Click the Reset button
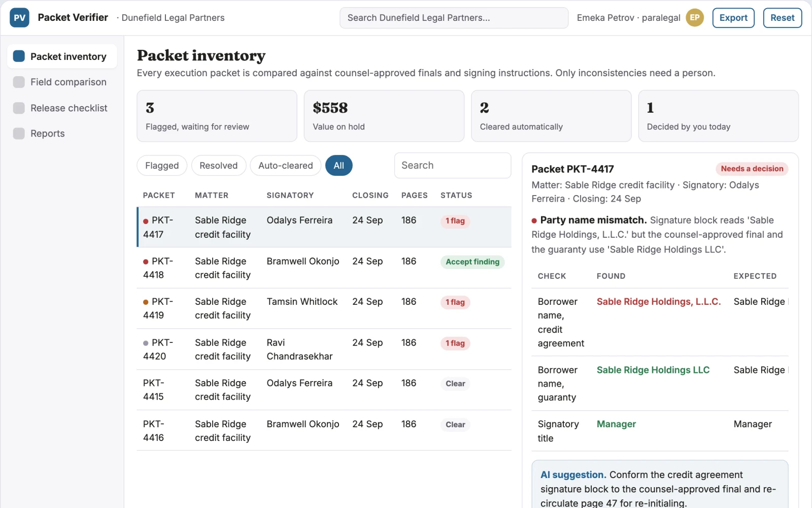812x508 pixels. (783, 18)
